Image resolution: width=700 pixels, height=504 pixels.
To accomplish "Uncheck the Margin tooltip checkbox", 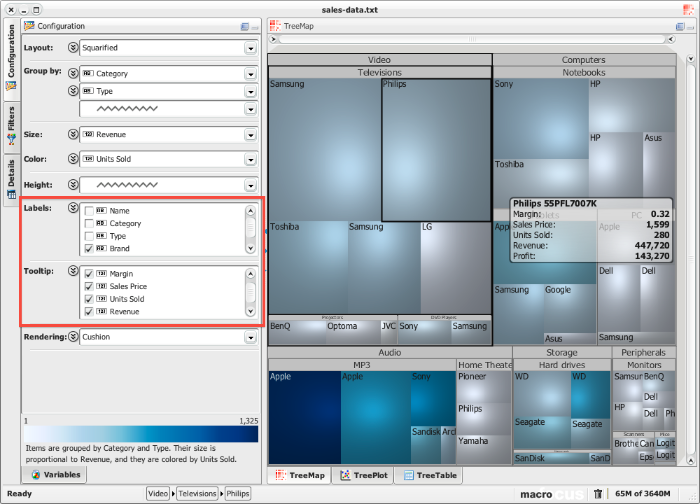I will coord(90,274).
